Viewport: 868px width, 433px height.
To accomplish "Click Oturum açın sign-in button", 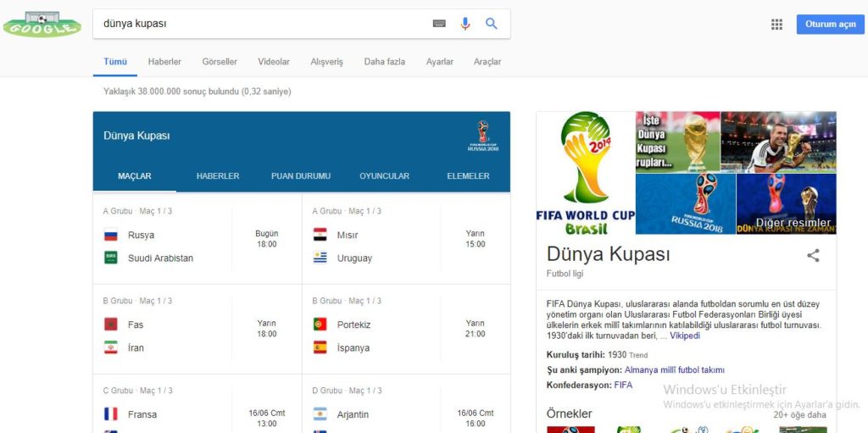I will [x=831, y=25].
